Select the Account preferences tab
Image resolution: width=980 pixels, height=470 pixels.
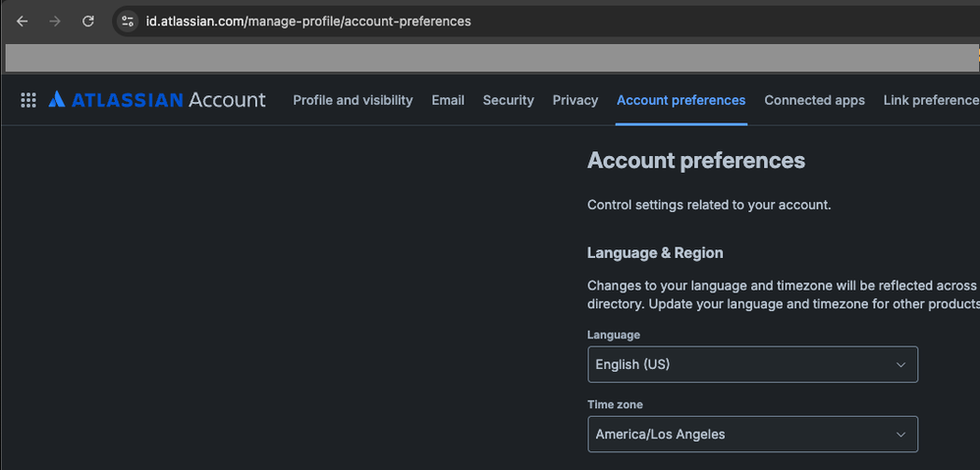(681, 100)
